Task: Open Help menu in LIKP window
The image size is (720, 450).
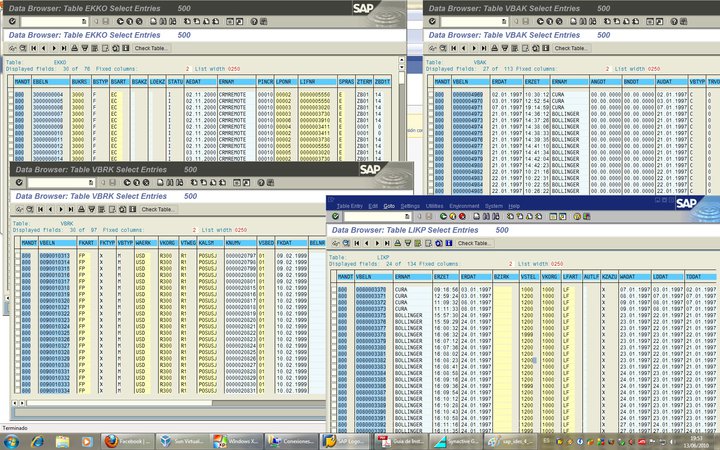Action: coord(514,206)
